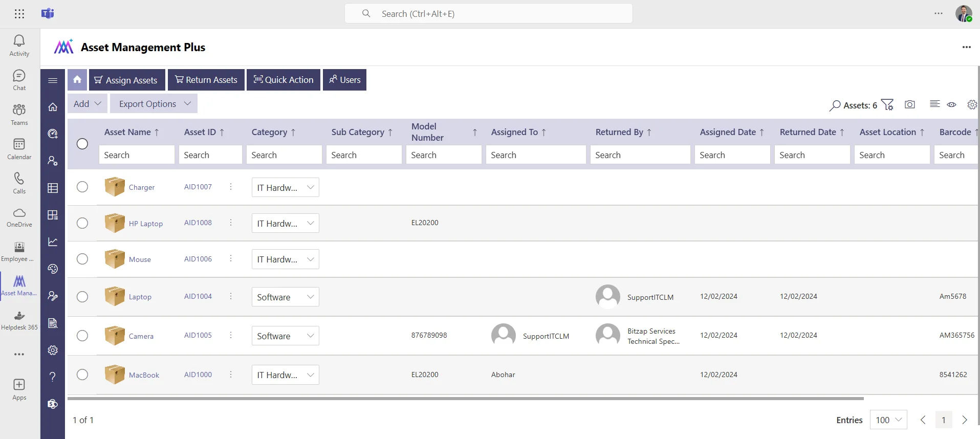Screen dimensions: 980x439
Task: Toggle the eye view icon
Action: coord(951,104)
